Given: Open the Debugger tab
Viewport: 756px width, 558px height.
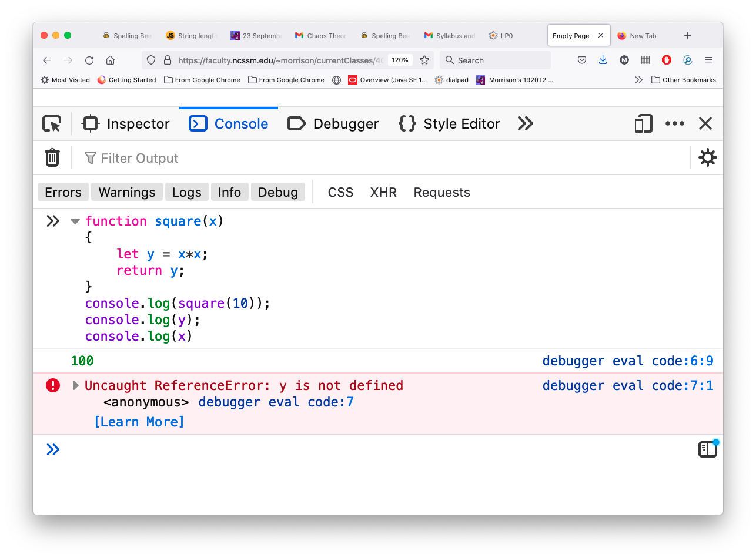Looking at the screenshot, I should click(333, 124).
